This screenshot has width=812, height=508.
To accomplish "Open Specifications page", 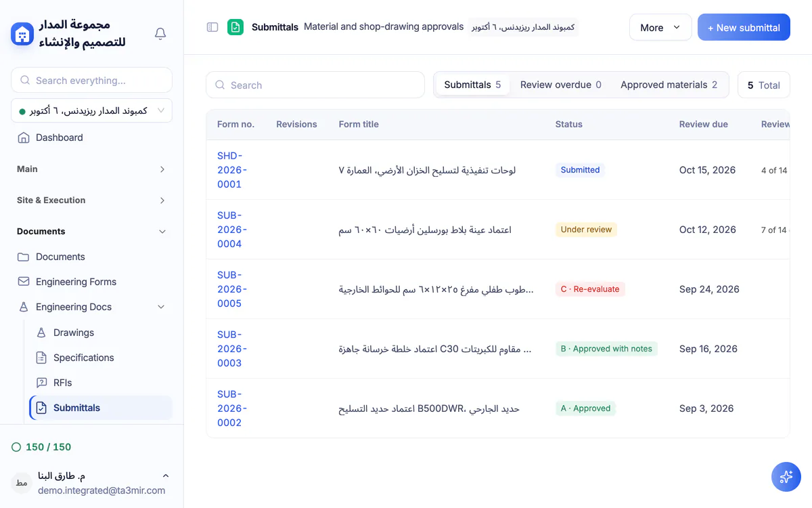I will click(101, 358).
